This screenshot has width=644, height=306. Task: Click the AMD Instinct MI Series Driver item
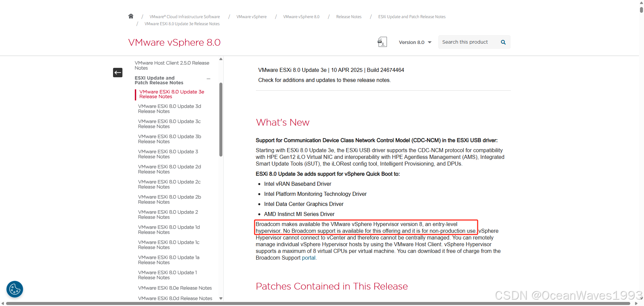click(x=299, y=214)
